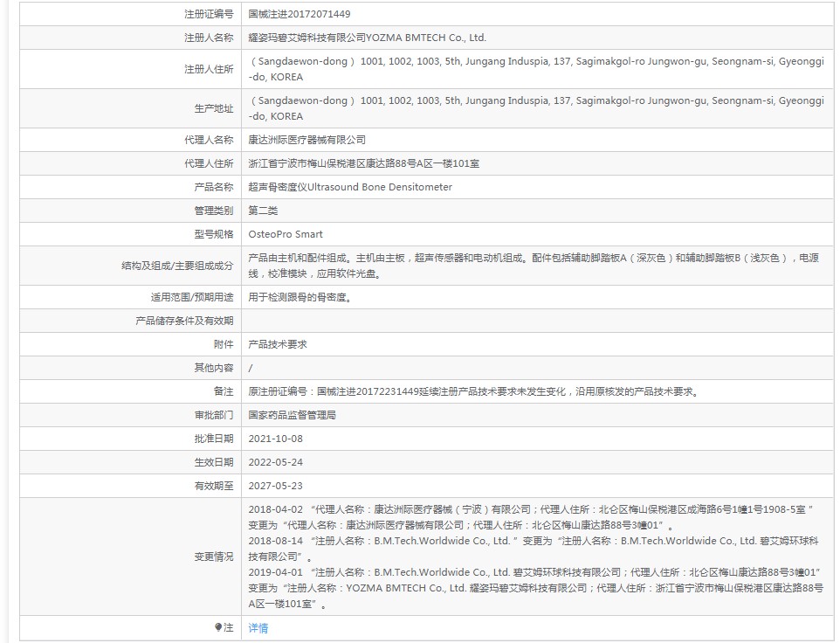Viewport: 840px width, 643px height.
Task: Click the 管理类别 label
Action: click(214, 211)
